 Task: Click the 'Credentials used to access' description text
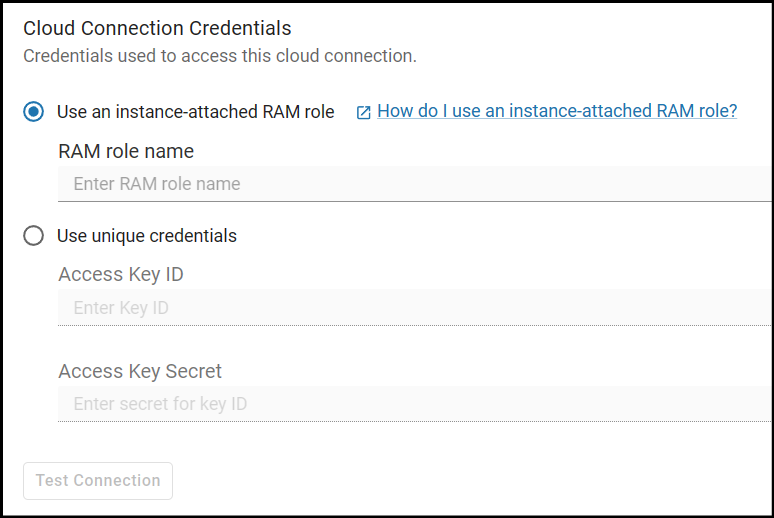pyautogui.click(x=220, y=56)
